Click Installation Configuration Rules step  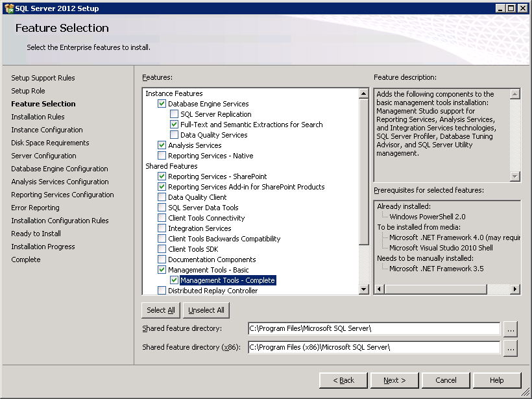pos(60,221)
